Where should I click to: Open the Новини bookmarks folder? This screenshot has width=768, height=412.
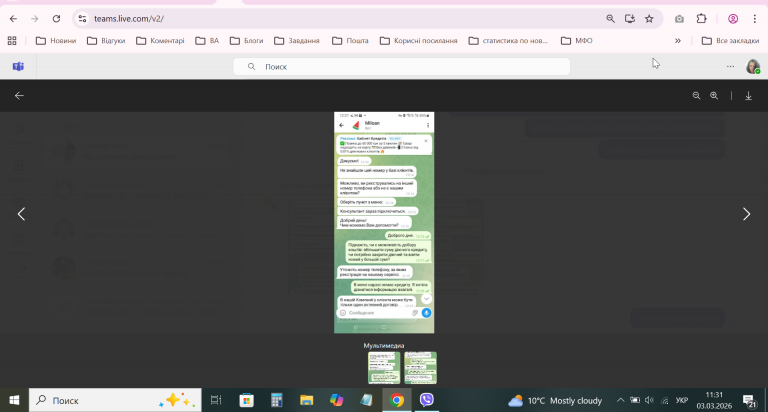56,41
